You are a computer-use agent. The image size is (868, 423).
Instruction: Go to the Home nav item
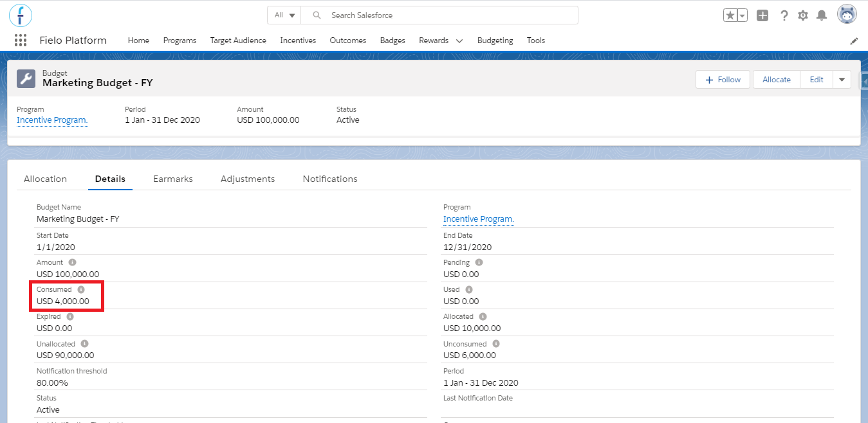tap(138, 40)
